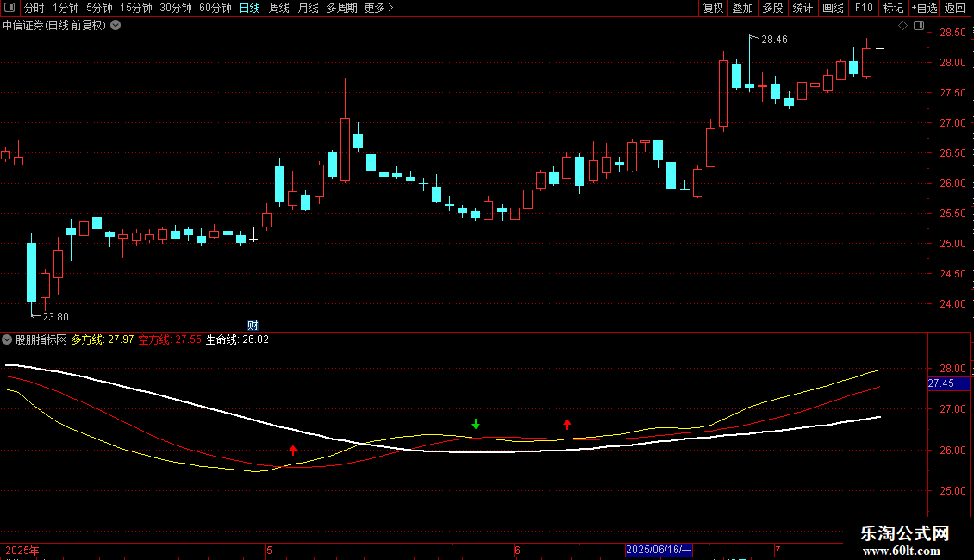Click the month 7 timeline label
Screen dimensions: 974x560
[777, 550]
